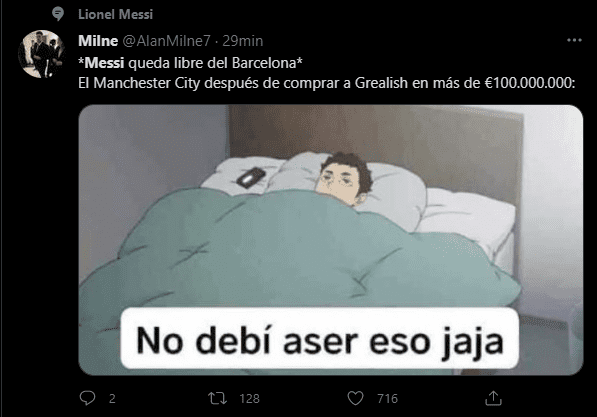Click the €100.000.000 amount in tweet text
Image resolution: width=597 pixels, height=417 pixels.
(530, 83)
